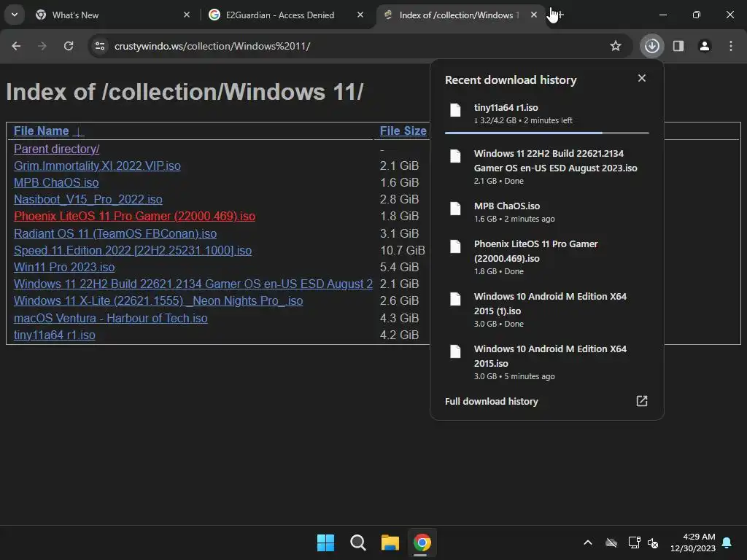Download Speed.11.Edition.2022 iso

point(133,250)
